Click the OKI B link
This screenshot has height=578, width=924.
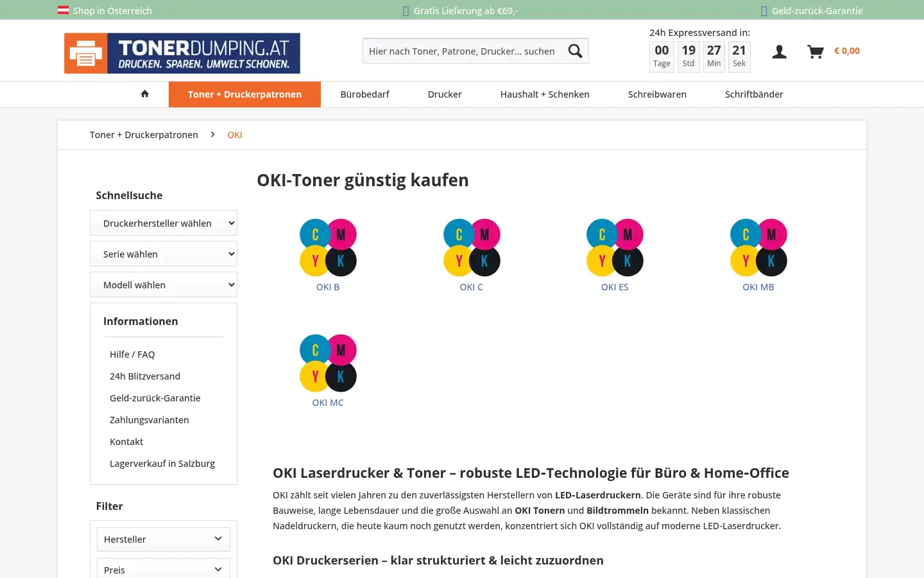328,287
